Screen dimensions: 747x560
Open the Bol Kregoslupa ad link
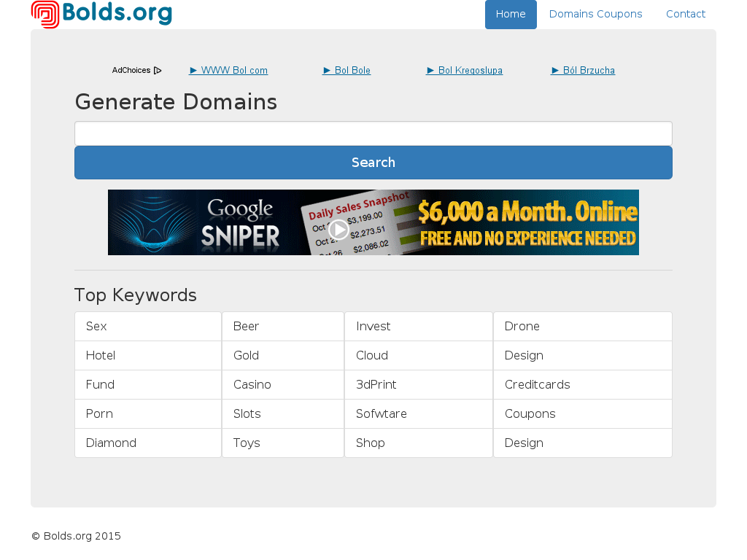465,71
